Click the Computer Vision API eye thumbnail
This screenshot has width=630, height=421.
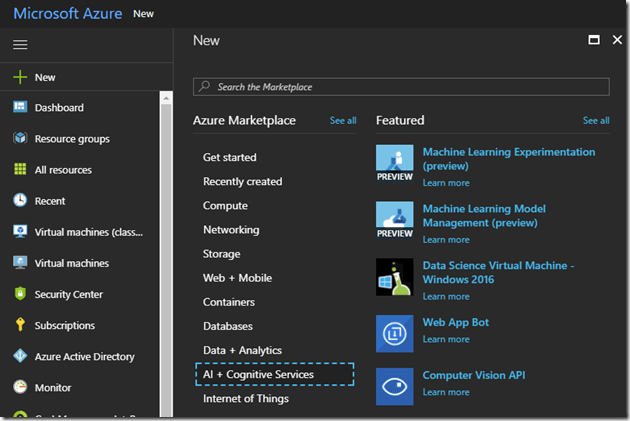(394, 386)
